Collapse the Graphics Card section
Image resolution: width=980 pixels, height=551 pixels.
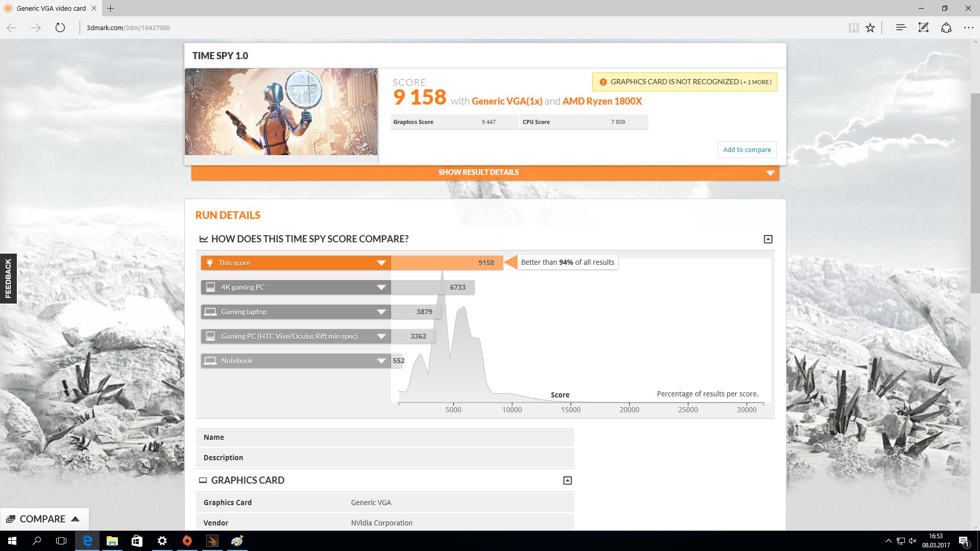(x=567, y=481)
